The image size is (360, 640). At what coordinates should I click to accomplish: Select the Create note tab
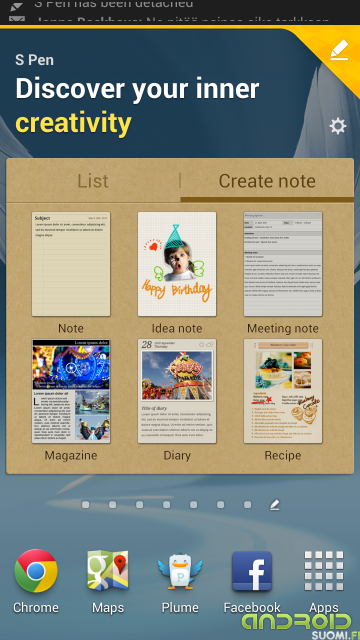click(x=267, y=181)
